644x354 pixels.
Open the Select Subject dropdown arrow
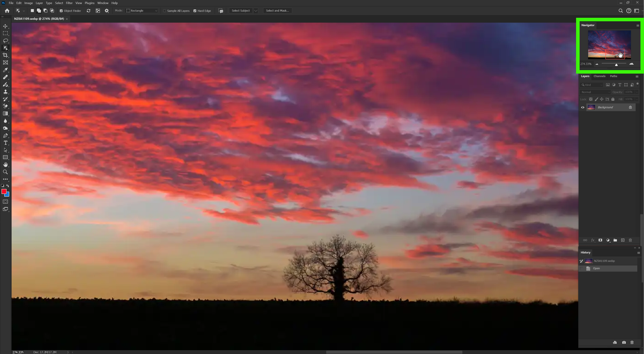255,11
